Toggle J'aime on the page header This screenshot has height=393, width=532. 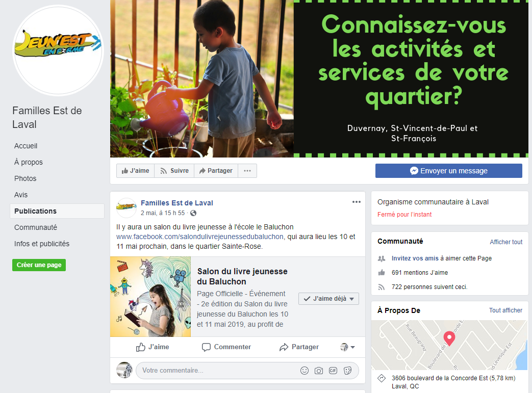point(135,171)
